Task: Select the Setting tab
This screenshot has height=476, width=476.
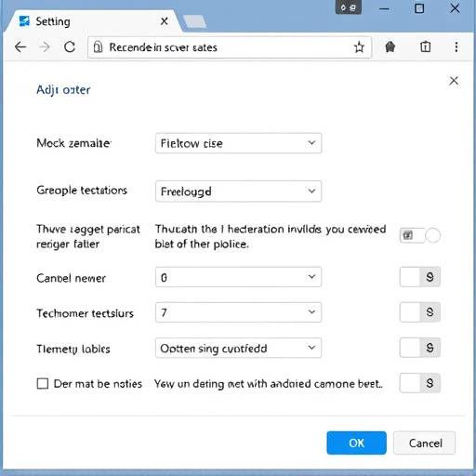Action: (x=93, y=21)
